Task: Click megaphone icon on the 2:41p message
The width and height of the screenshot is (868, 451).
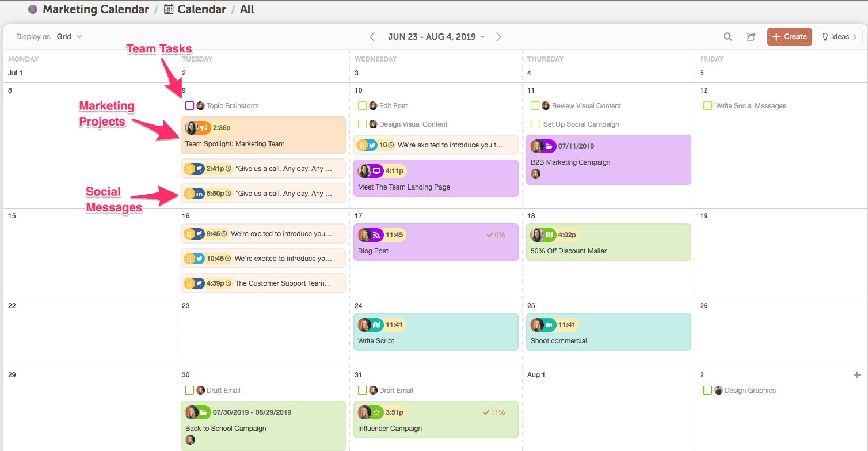Action: [x=200, y=169]
